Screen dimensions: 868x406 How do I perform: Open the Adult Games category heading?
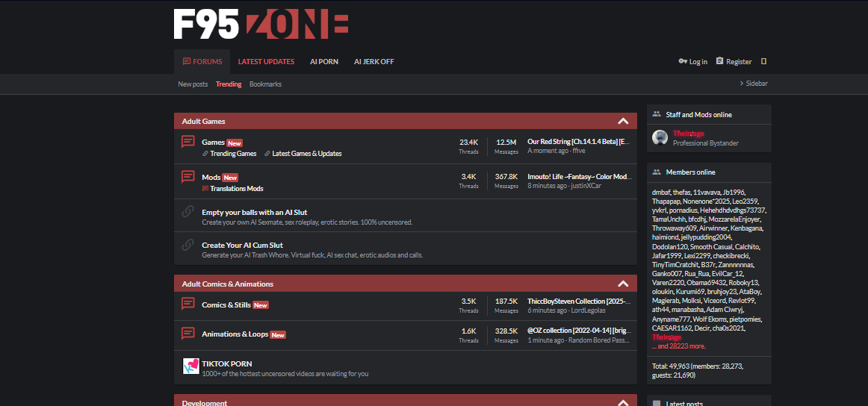point(203,121)
